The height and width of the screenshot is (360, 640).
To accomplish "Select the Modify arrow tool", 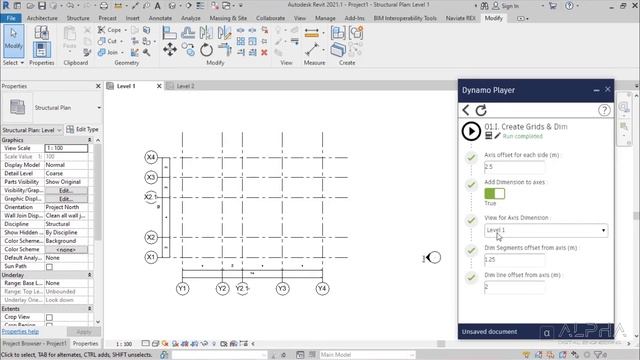I will 13,41.
